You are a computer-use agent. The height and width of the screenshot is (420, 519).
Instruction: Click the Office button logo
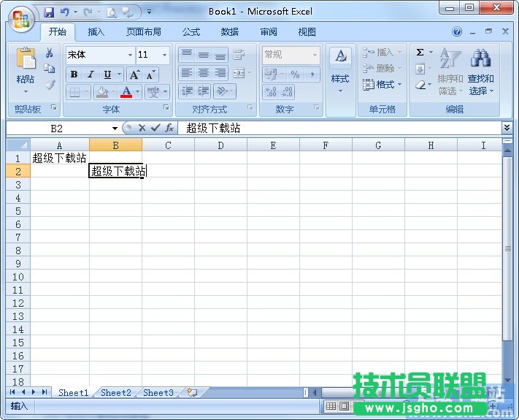21,18
